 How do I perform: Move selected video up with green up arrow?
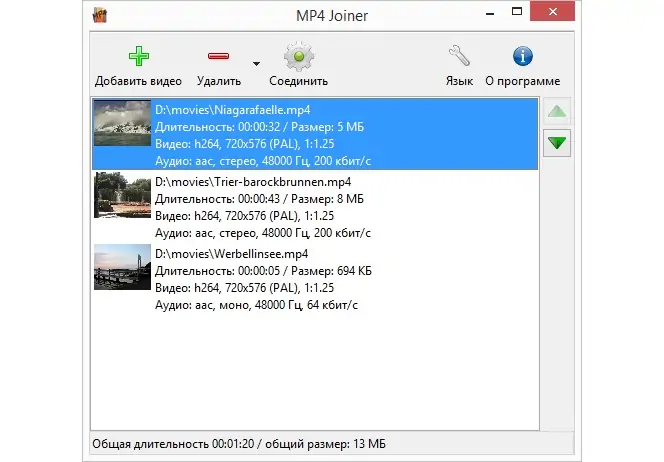tap(557, 111)
